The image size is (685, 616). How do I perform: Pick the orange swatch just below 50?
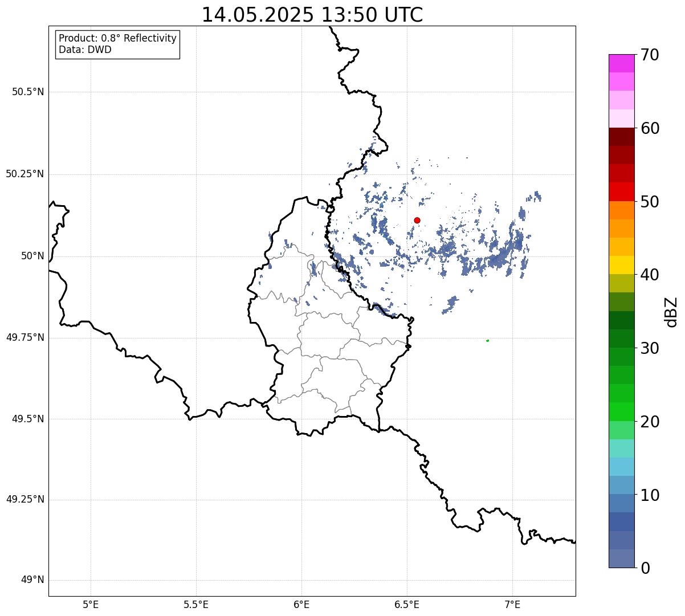[x=621, y=210]
